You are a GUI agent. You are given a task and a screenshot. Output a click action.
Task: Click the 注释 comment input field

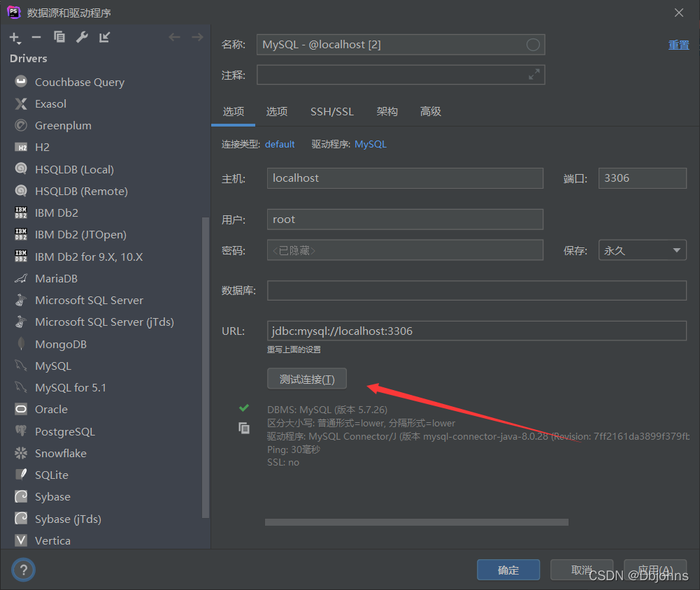[x=401, y=75]
